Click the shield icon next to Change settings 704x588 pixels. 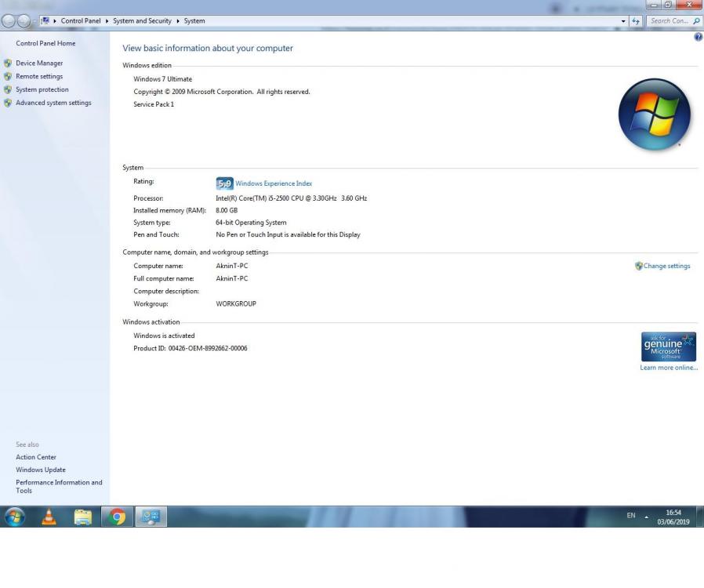tap(638, 267)
